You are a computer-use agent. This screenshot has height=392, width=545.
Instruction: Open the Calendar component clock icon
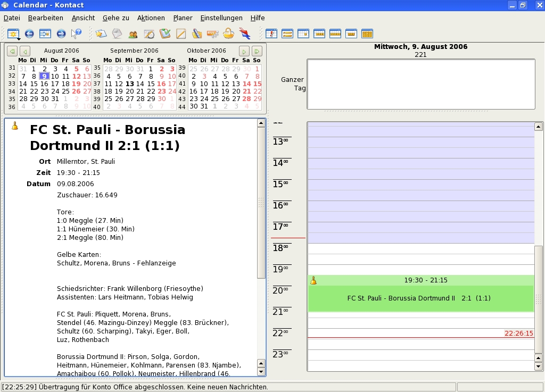(149, 34)
